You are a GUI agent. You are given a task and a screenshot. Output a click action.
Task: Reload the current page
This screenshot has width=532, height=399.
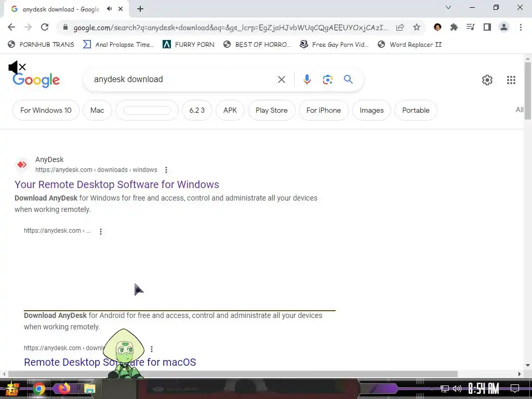click(x=45, y=27)
